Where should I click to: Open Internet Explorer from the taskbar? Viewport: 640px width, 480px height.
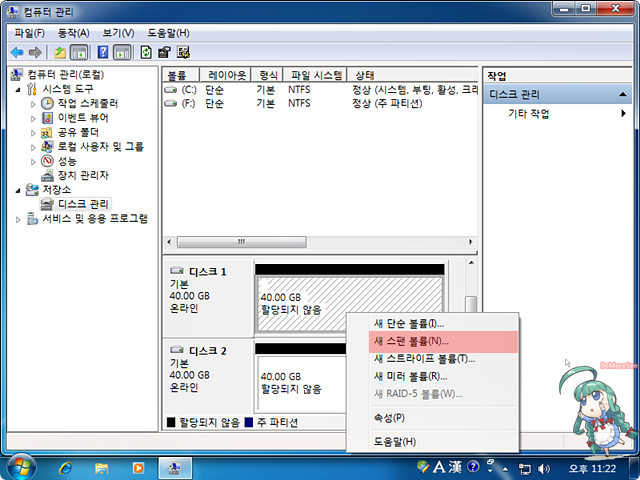coord(66,467)
